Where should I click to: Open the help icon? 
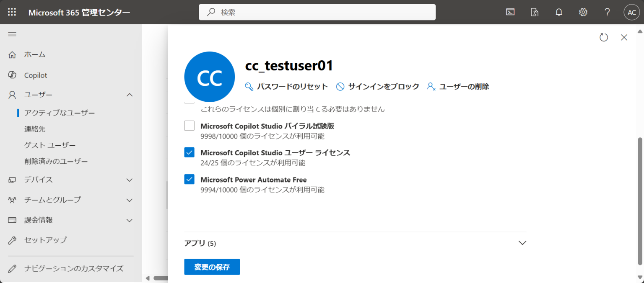point(607,12)
